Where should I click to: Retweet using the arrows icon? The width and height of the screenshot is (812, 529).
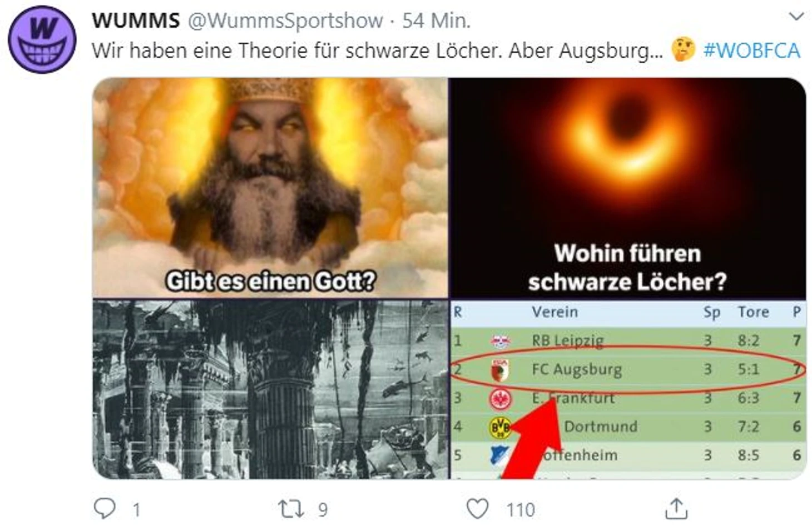(290, 508)
